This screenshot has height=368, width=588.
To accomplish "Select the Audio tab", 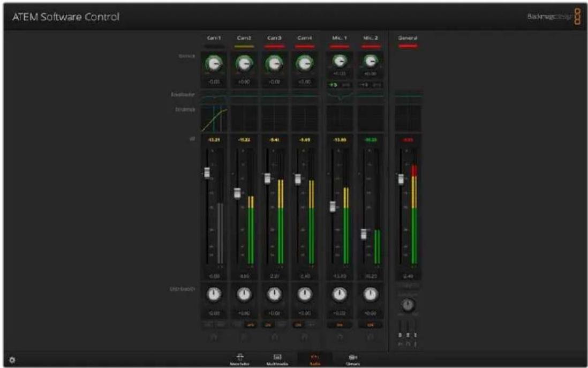I will coord(315,359).
